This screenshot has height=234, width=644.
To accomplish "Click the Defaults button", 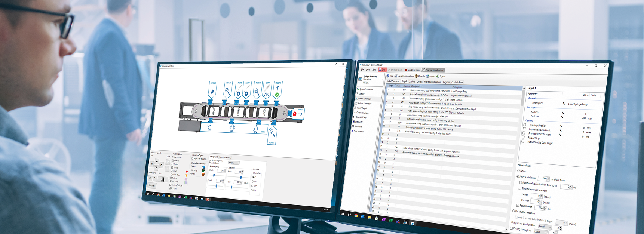I will point(420,76).
